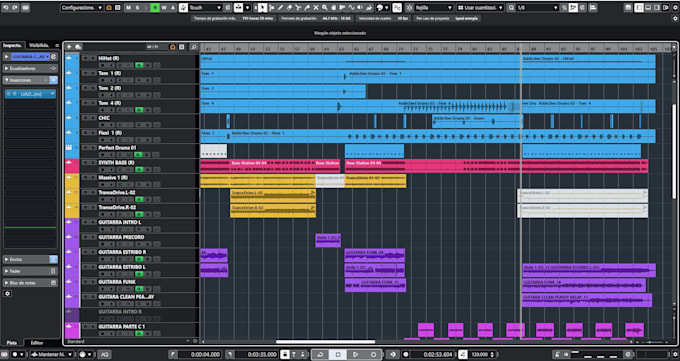Toggle the green Read automation R button
Viewport: 680px width, 361px height.
click(155, 7)
